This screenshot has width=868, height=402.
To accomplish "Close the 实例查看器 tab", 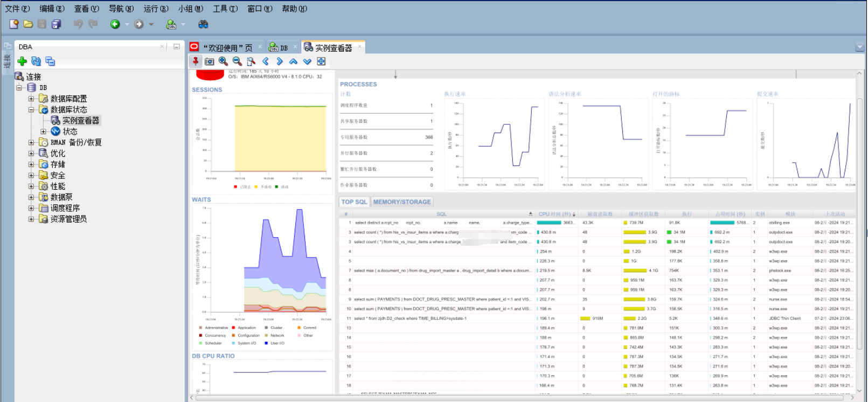I will pos(359,47).
